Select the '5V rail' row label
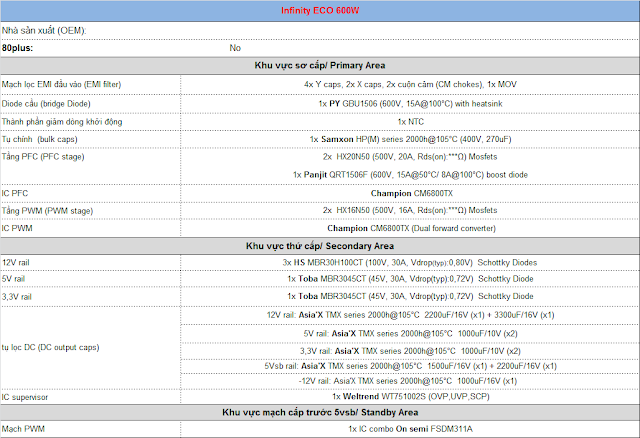Screen dimensions: 640x438 (x=13, y=279)
